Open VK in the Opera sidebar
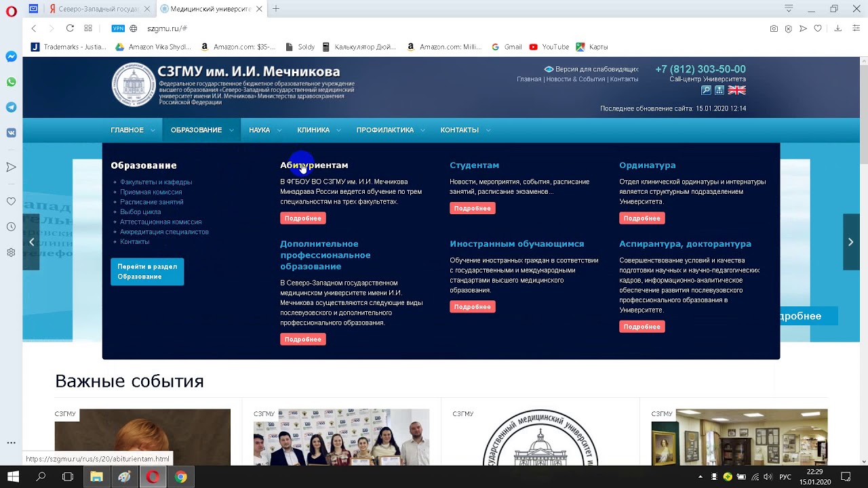This screenshot has width=868, height=488. pyautogui.click(x=11, y=133)
